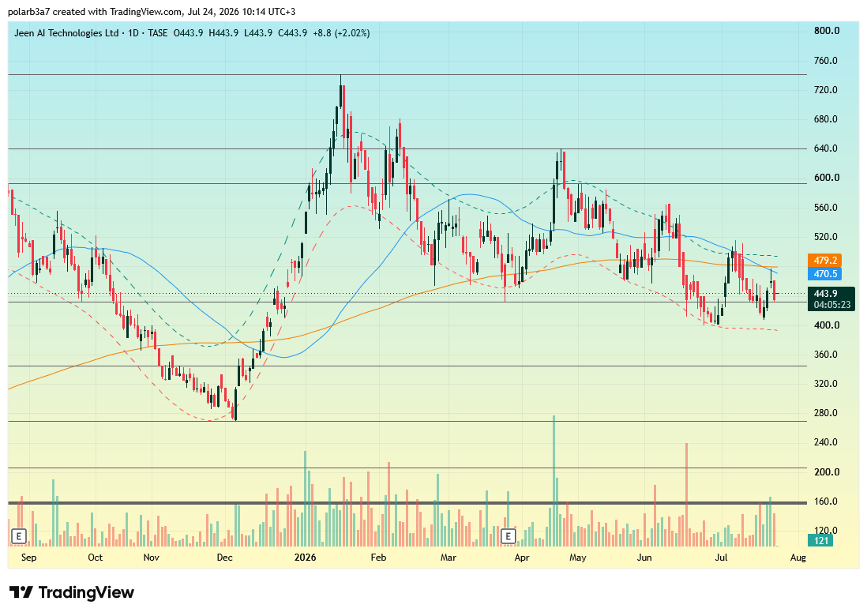Click the 1D interval label
The image size is (867, 616).
133,33
